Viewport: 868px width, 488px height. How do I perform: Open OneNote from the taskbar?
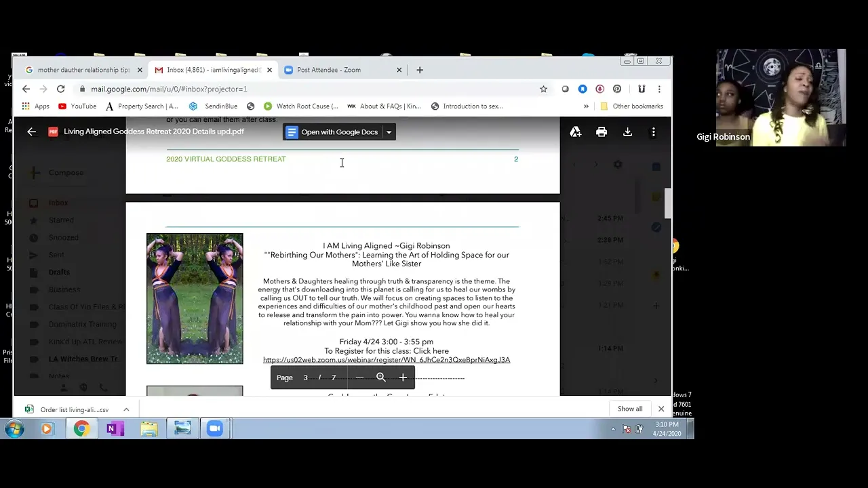[115, 428]
